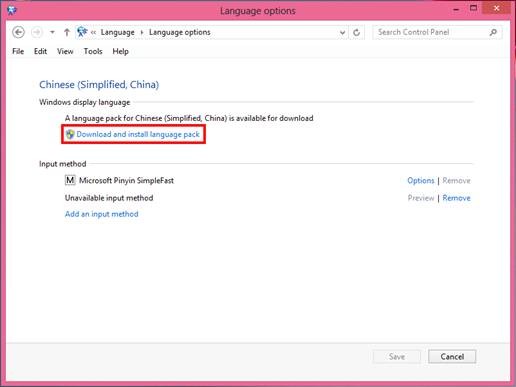Image resolution: width=516 pixels, height=387 pixels.
Task: Click the Chinese (Simplified, China) heading
Action: tap(99, 85)
